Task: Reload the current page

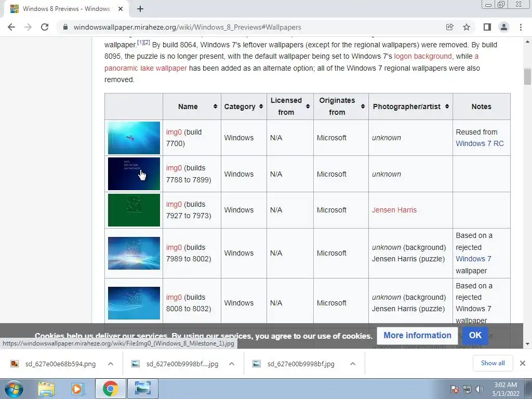Action: (x=45, y=27)
